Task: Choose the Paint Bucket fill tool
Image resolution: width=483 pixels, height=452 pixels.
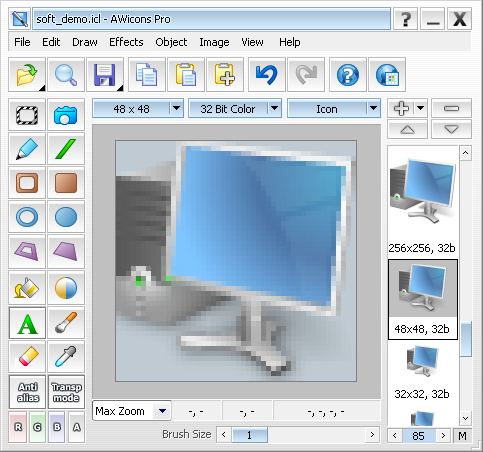Action: click(x=27, y=287)
